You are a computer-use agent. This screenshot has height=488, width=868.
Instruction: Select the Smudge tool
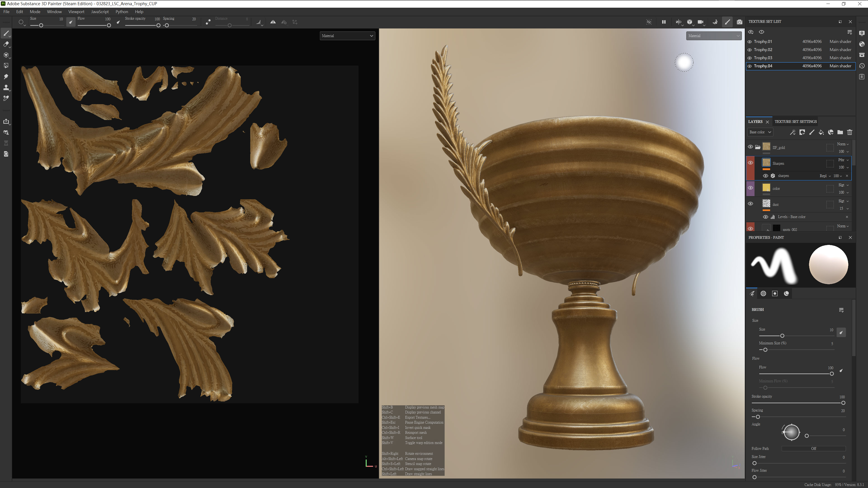pyautogui.click(x=6, y=77)
